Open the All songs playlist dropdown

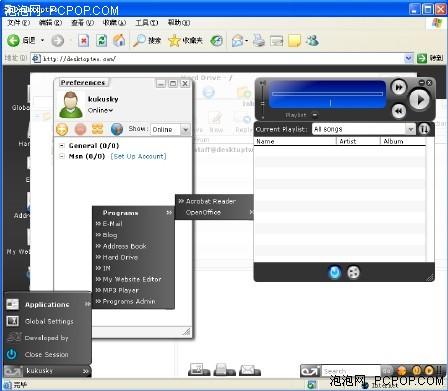(364, 129)
